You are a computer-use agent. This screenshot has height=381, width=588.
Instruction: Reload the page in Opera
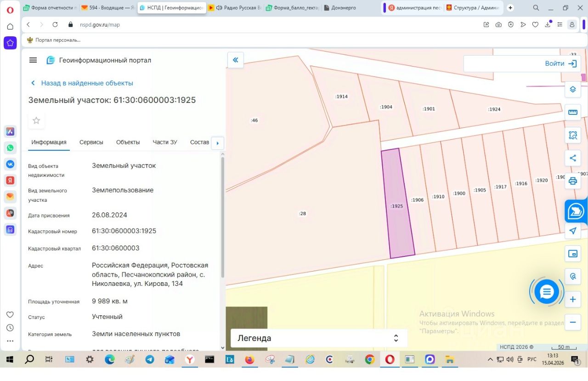coord(55,25)
